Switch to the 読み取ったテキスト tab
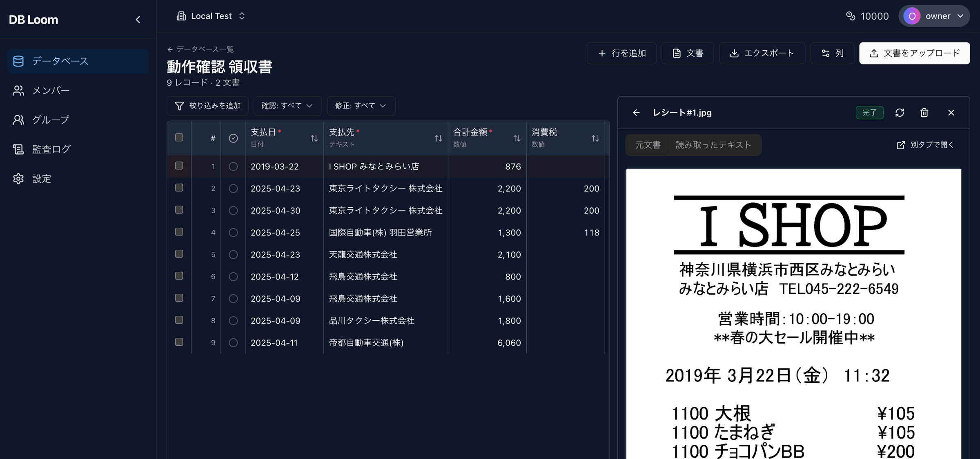The image size is (980, 459). click(713, 145)
